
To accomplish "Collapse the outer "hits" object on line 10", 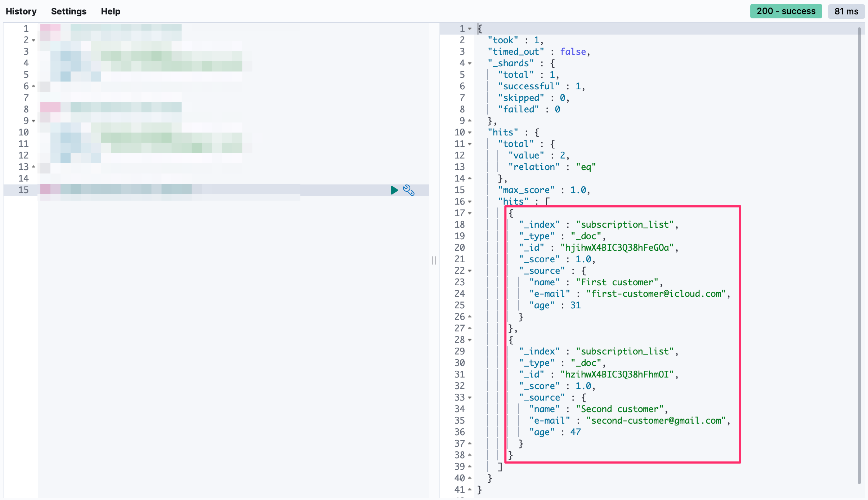I will (470, 133).
